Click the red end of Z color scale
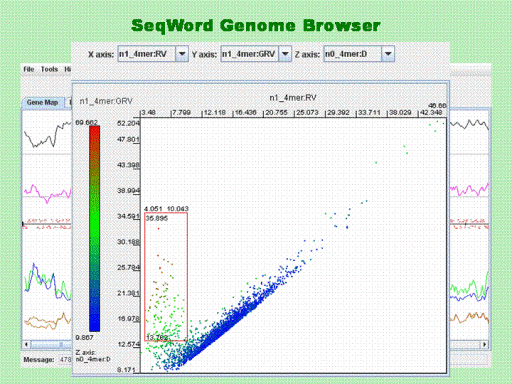This screenshot has width=512, height=384. [95, 132]
